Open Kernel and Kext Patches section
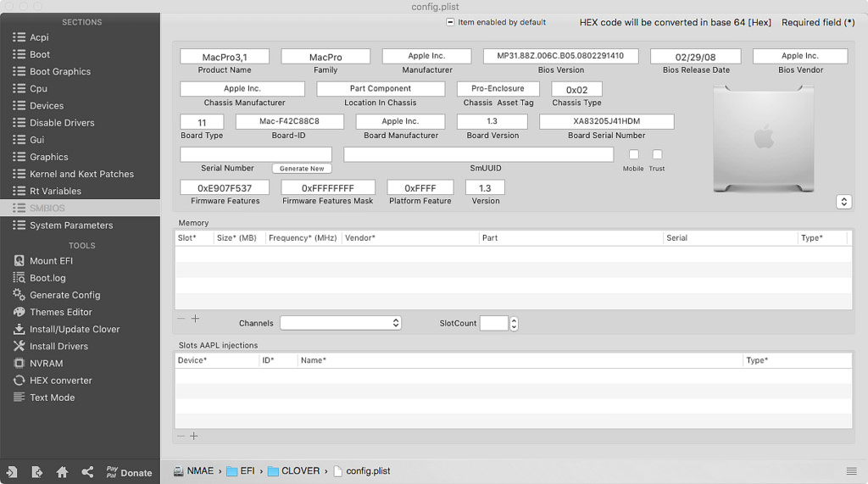Viewport: 868px width, 484px height. [x=81, y=174]
